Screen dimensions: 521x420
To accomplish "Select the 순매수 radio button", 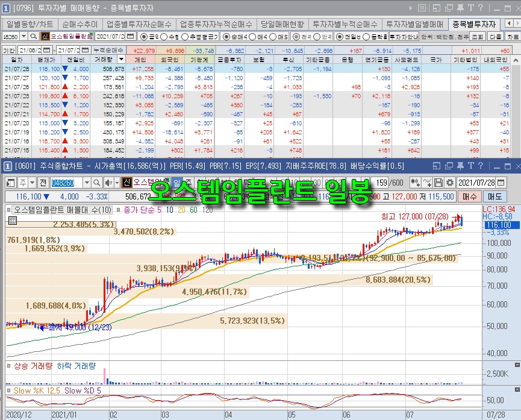I will tap(226, 37).
